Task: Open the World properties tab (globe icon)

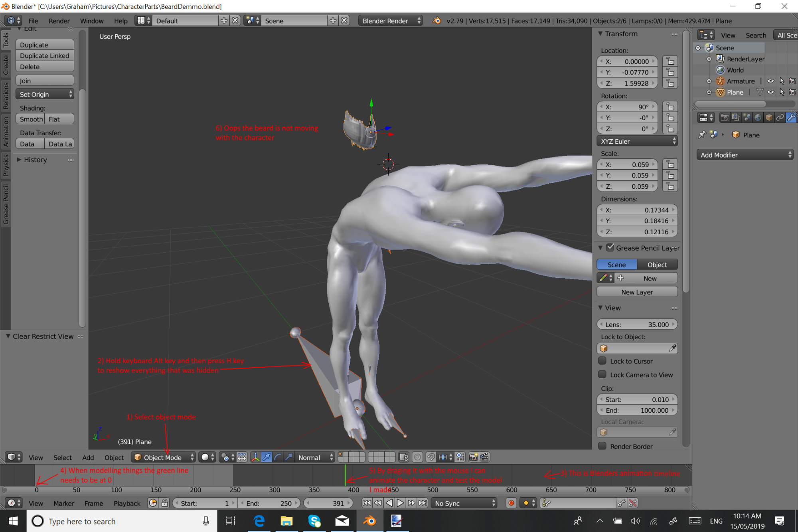Action: tap(758, 118)
